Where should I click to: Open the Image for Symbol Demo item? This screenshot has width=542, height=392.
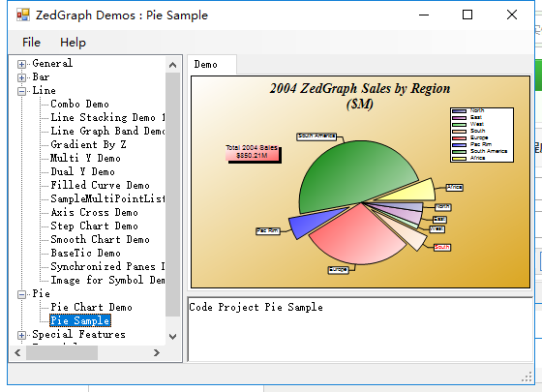coord(107,280)
